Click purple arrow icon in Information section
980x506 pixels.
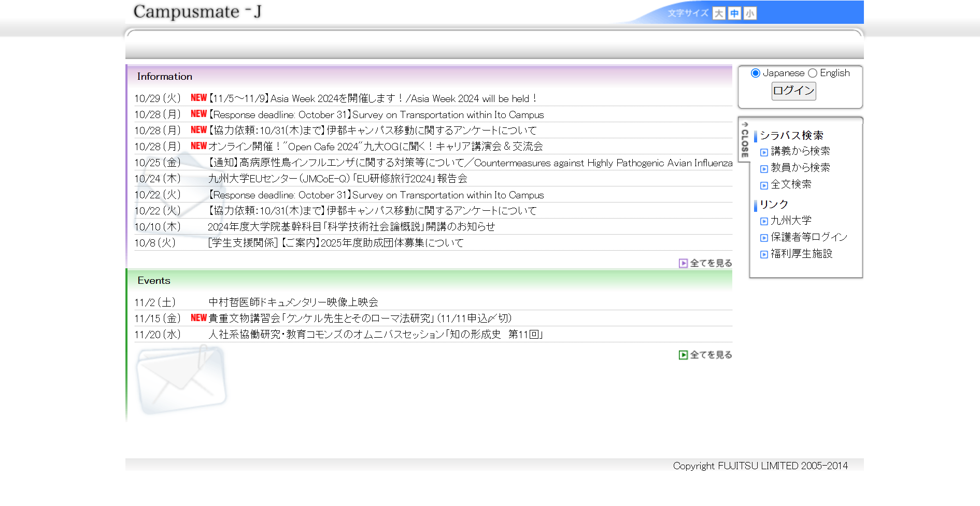[x=683, y=263]
